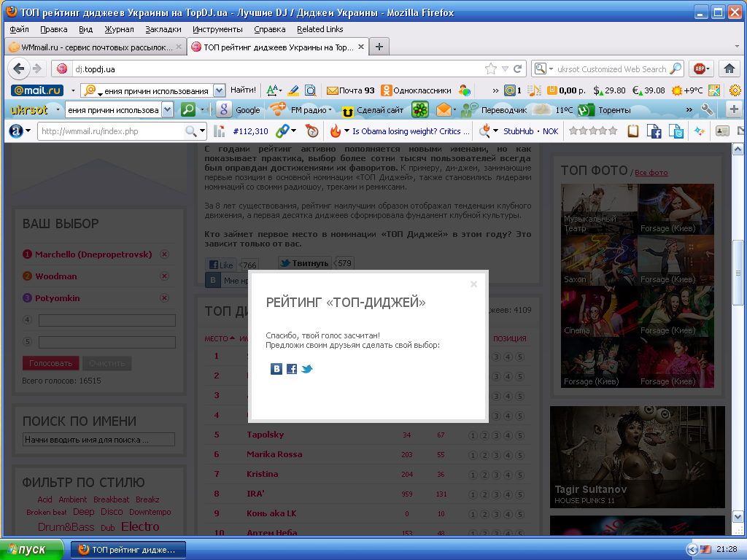Click the ukrsot toolbar wrench settings icon
Viewport: 747px width, 560px height.
click(707, 110)
